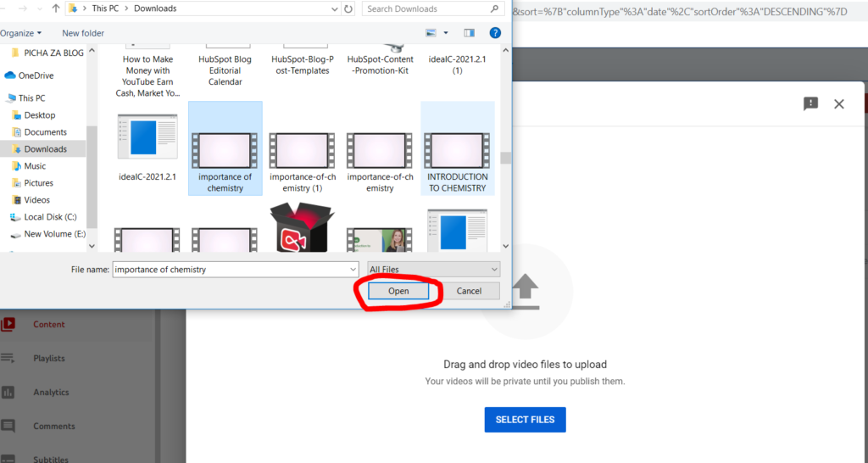This screenshot has width=868, height=463.
Task: Toggle the preview pane icon
Action: pos(470,33)
